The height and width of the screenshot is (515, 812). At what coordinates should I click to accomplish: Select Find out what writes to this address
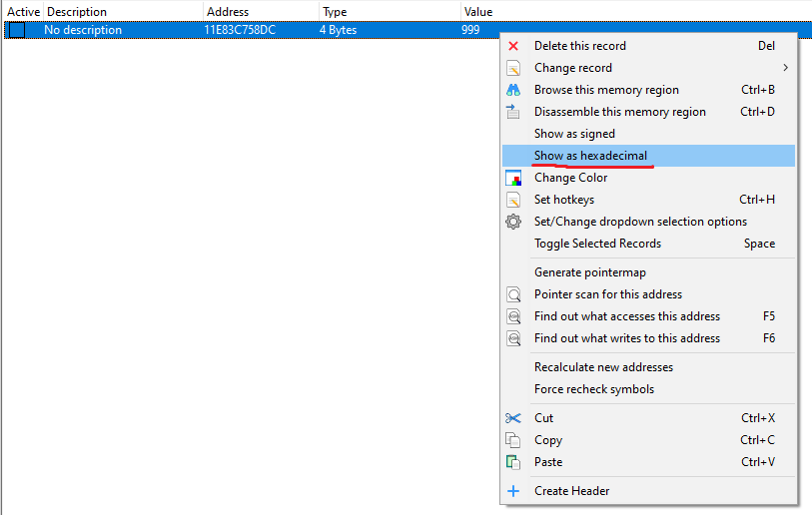626,338
